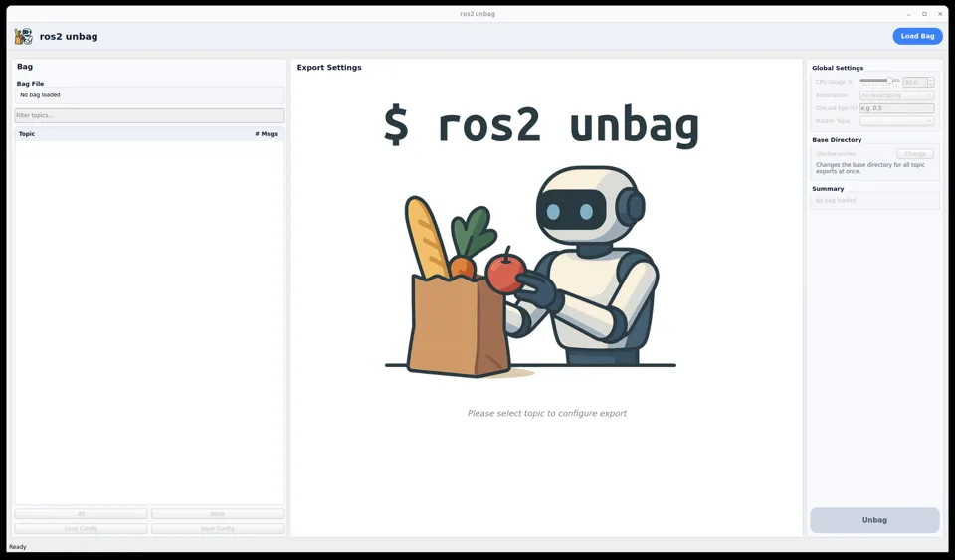Click the None topics button

click(218, 513)
